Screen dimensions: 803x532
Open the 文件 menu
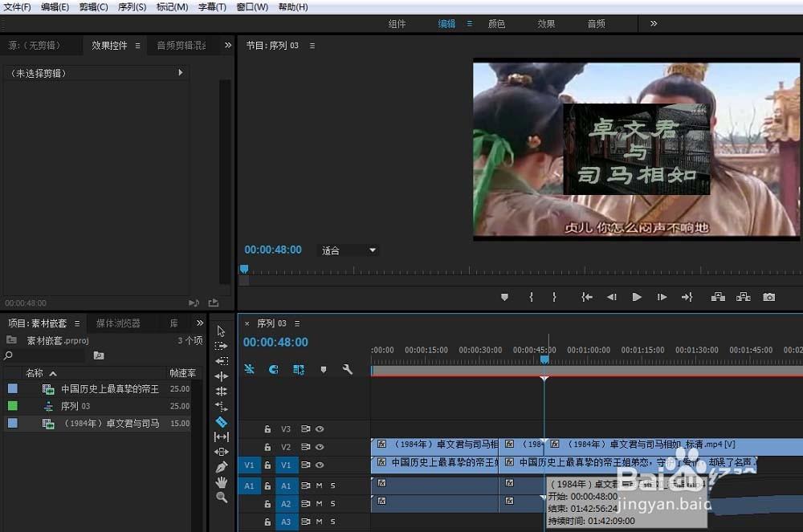tap(17, 6)
